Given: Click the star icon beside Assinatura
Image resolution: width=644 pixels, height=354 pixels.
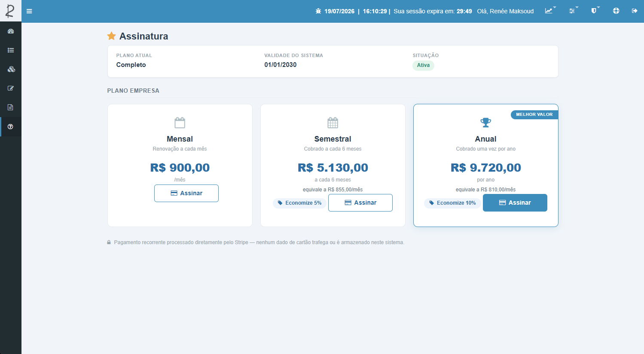Looking at the screenshot, I should [x=112, y=36].
